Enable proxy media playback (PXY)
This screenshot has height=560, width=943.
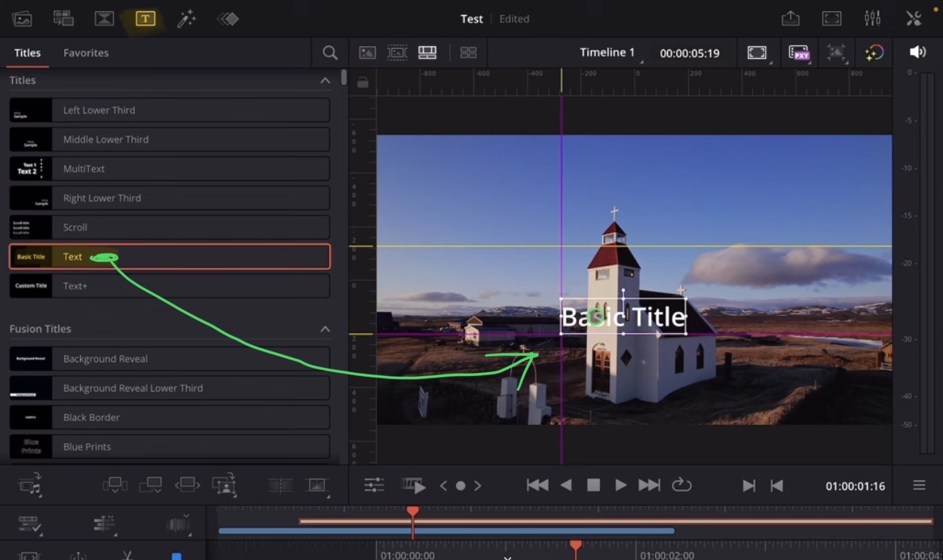pos(799,53)
